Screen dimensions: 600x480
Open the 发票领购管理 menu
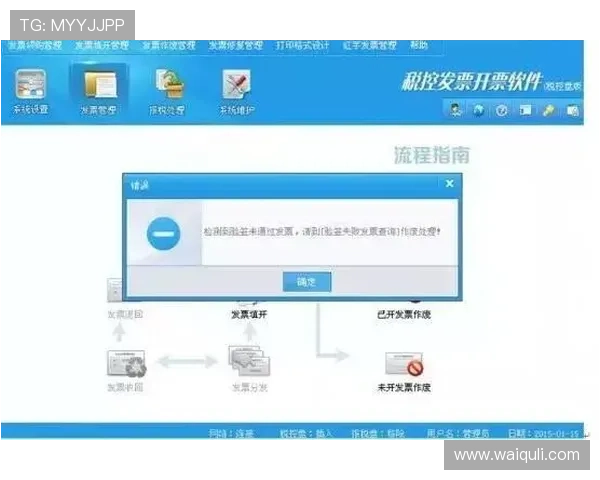35,46
